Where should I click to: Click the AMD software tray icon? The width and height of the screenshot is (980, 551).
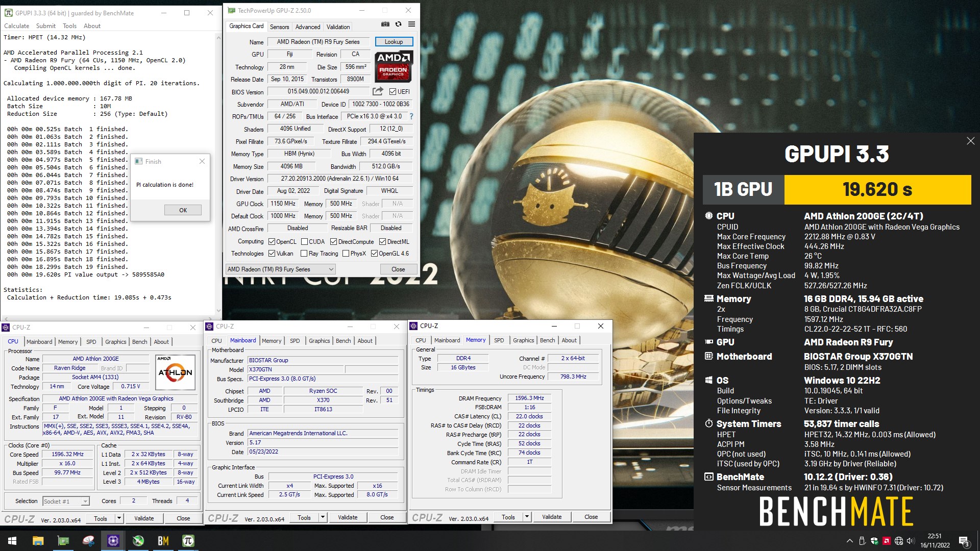(x=887, y=541)
